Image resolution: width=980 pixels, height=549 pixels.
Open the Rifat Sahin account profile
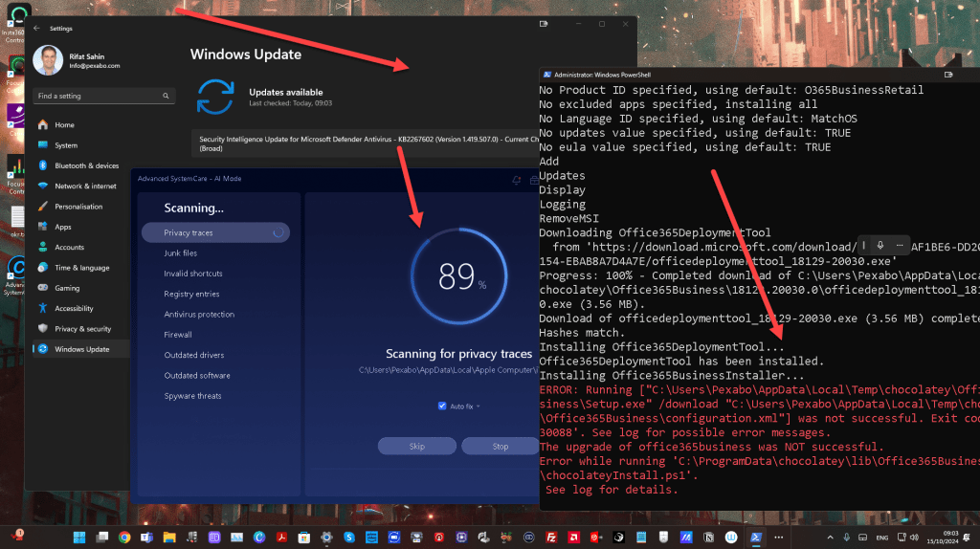(x=77, y=60)
